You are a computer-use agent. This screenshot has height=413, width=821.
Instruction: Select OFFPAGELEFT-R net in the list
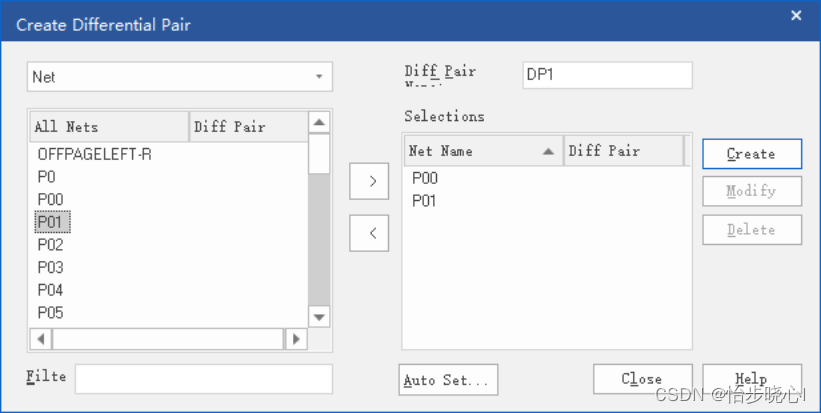pyautogui.click(x=95, y=155)
